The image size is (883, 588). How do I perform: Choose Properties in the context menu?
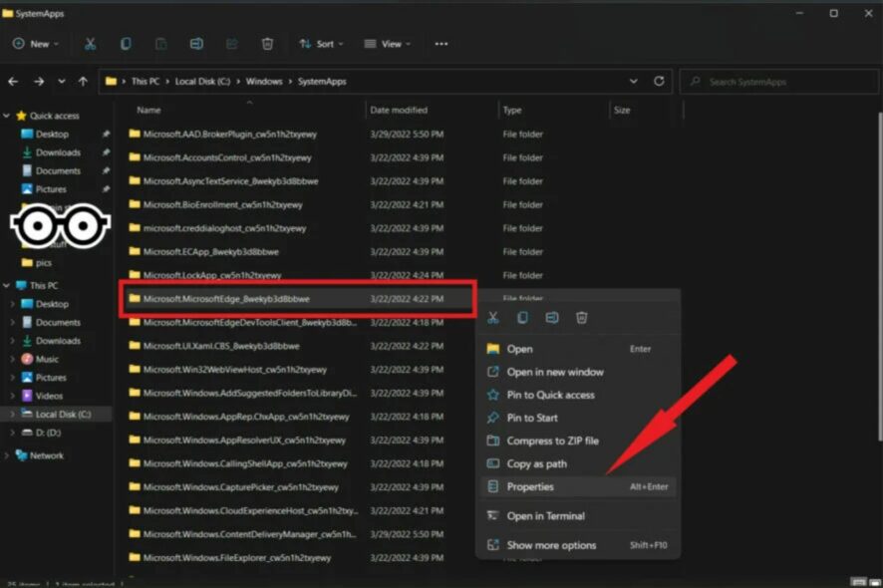point(578,486)
